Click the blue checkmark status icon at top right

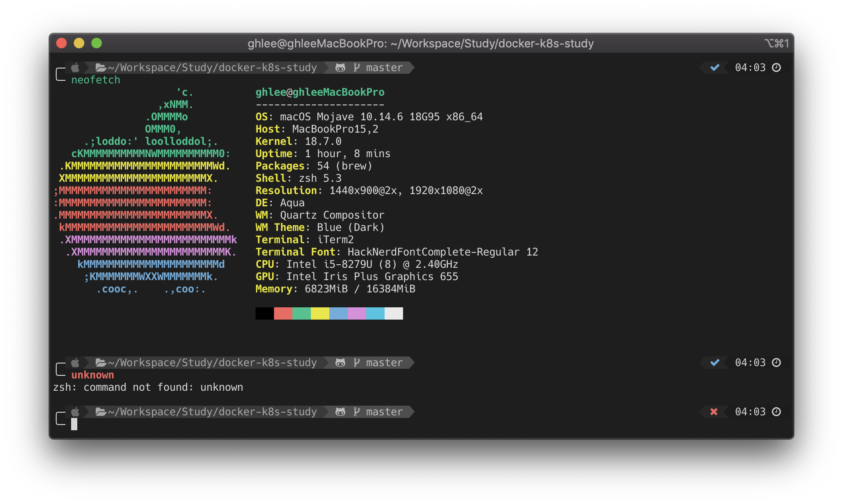[715, 68]
